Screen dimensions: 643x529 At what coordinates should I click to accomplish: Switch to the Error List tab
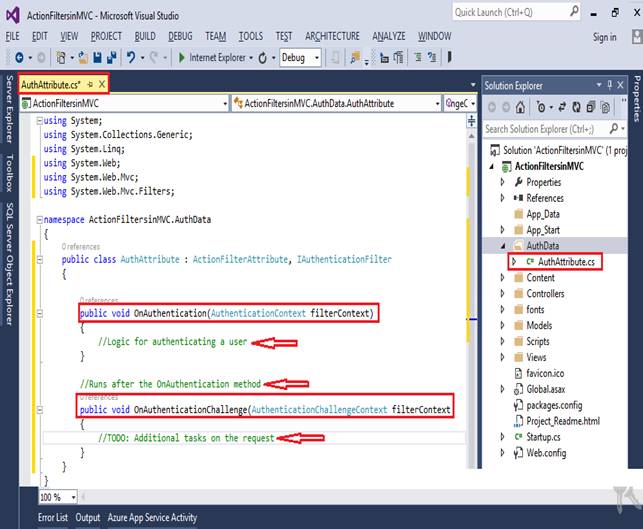click(x=52, y=517)
